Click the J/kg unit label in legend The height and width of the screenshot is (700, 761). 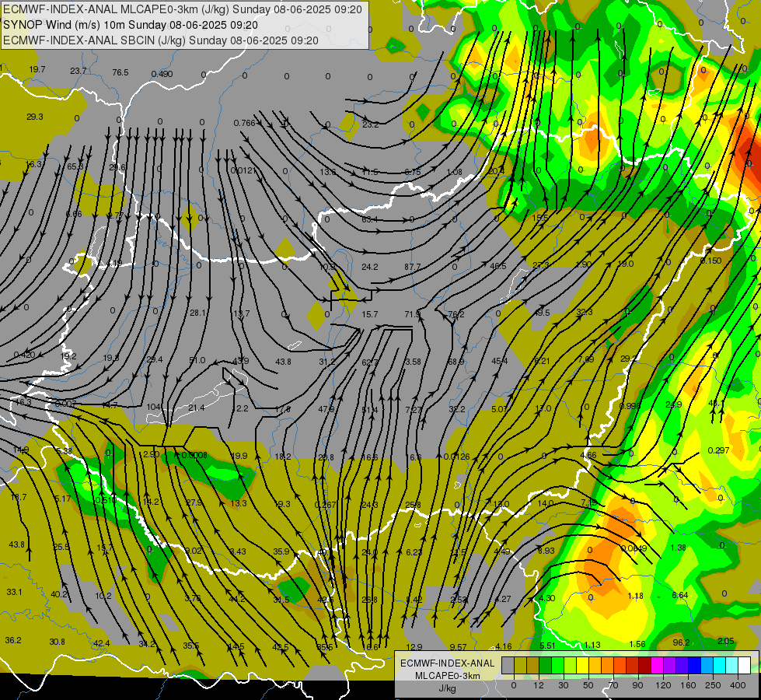point(448,688)
